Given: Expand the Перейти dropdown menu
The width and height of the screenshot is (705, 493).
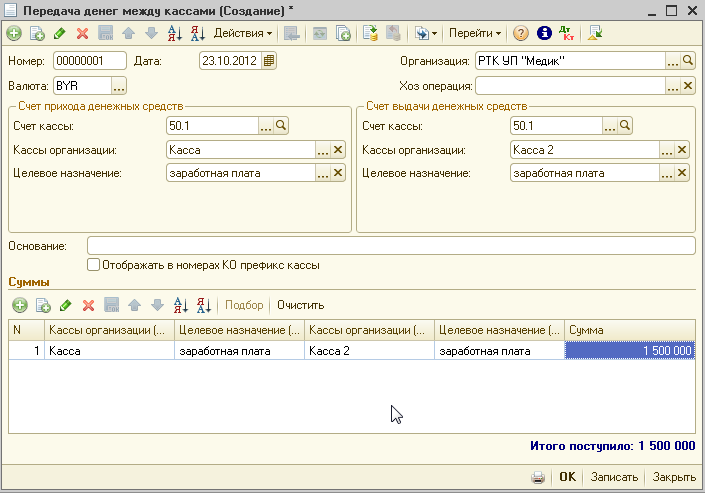Looking at the screenshot, I should coord(475,33).
